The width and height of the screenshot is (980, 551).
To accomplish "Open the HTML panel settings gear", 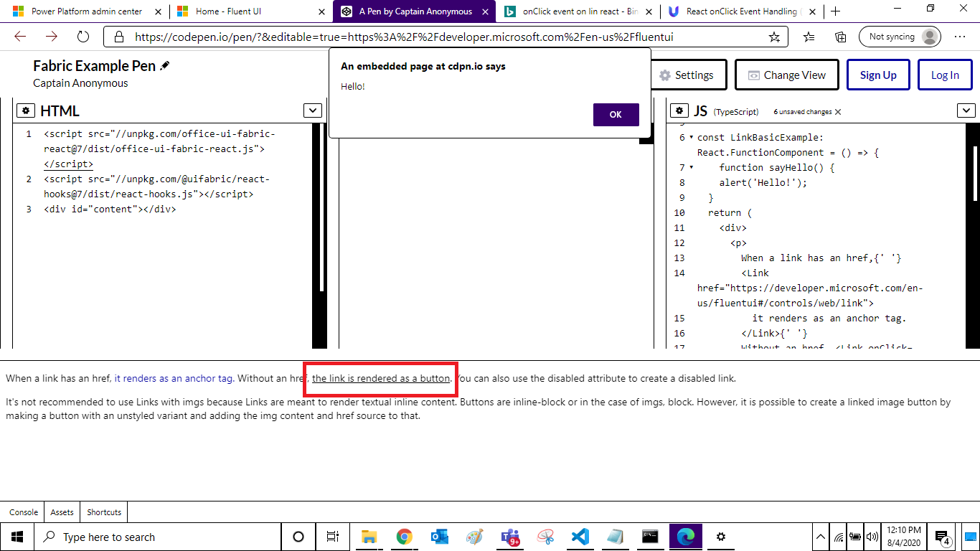I will click(26, 110).
